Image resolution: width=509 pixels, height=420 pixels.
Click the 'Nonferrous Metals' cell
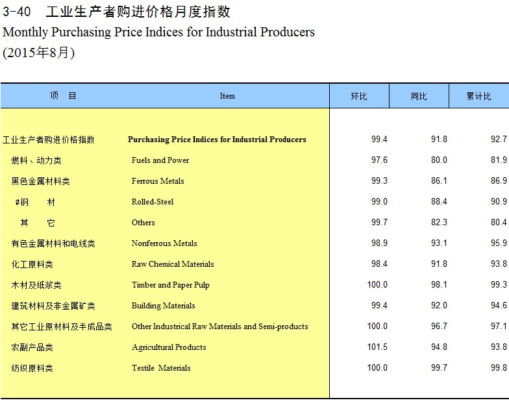point(164,243)
